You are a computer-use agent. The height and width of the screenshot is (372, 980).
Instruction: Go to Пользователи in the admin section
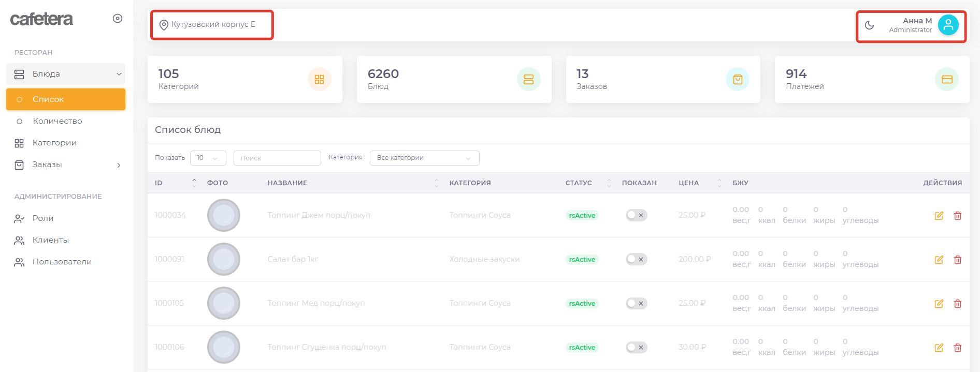click(62, 262)
